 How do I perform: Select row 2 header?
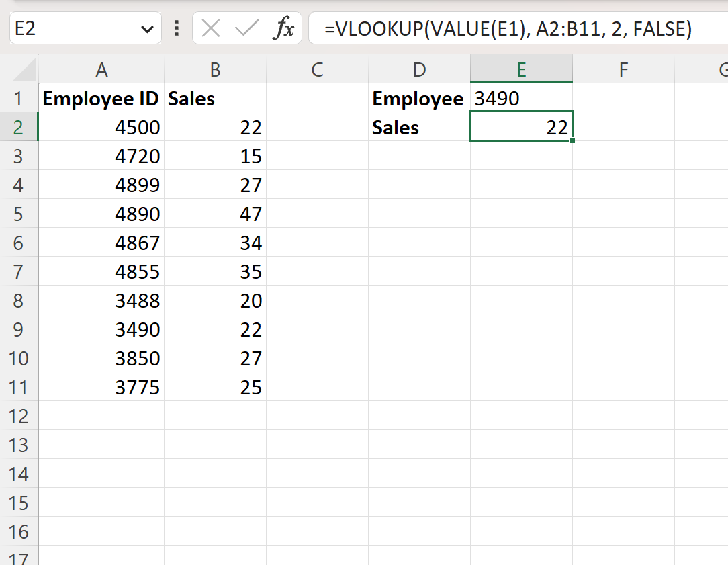(x=19, y=127)
